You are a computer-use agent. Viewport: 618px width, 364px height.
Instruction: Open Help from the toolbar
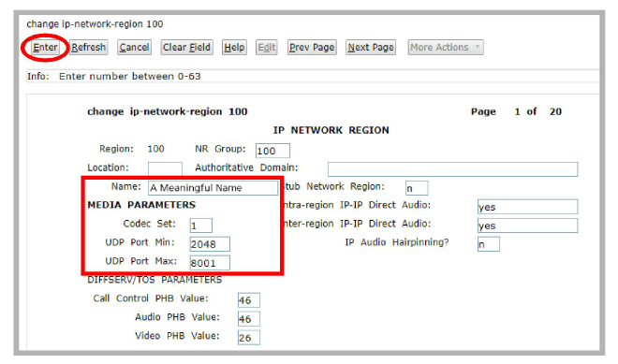point(234,48)
